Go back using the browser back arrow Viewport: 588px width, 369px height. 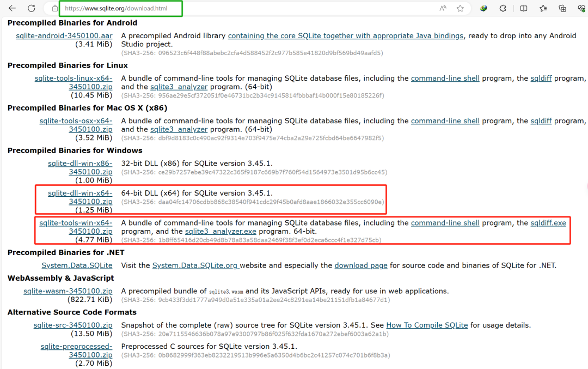tap(12, 8)
